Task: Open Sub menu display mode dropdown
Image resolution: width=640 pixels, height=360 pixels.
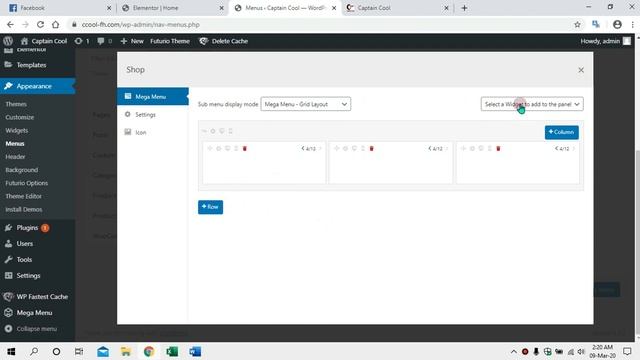Action: point(306,104)
